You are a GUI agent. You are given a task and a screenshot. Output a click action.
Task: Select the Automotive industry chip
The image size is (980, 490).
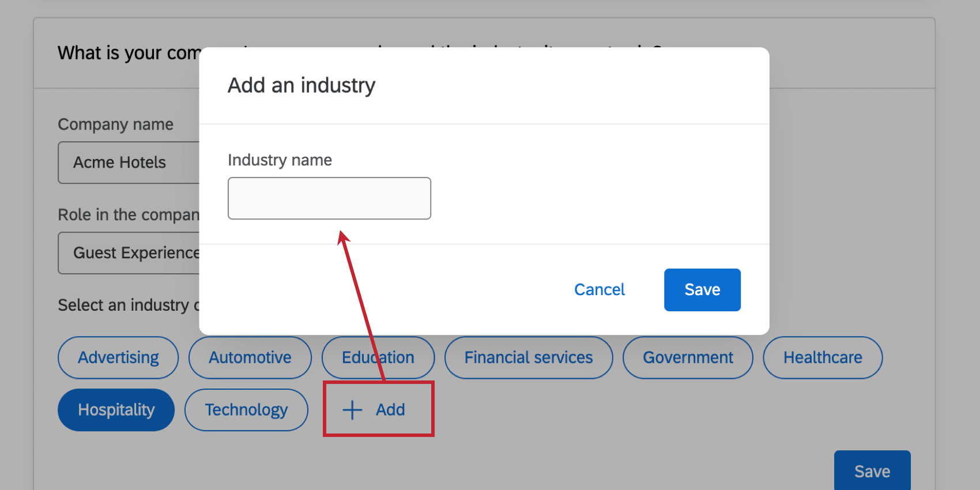pos(250,357)
